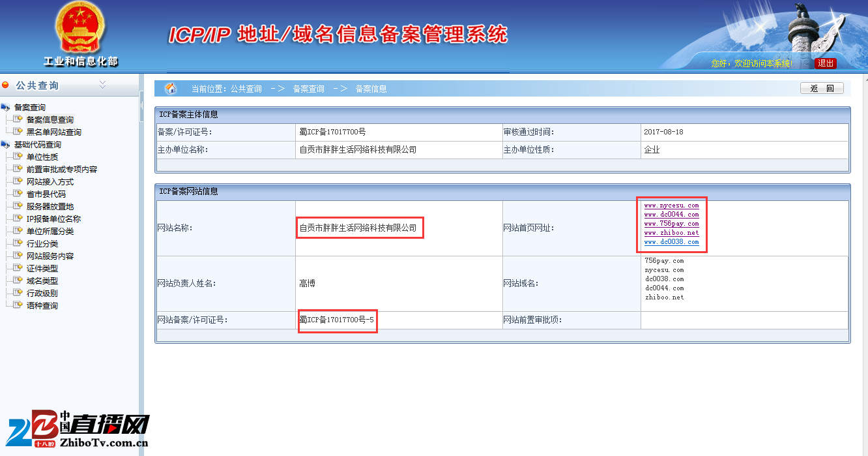Screen dimensions: 868x456
Task: Click the icon beside 服务器放置地
Action: 18,206
